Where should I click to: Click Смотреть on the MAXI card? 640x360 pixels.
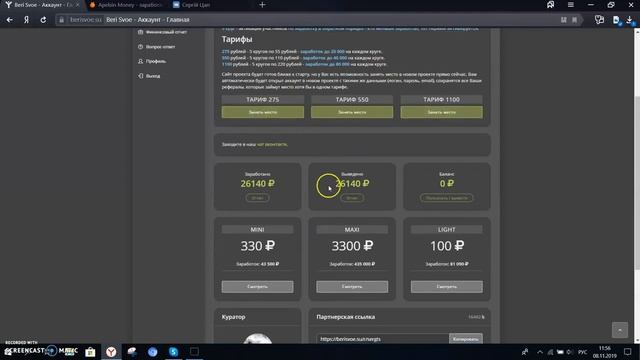pos(352,287)
